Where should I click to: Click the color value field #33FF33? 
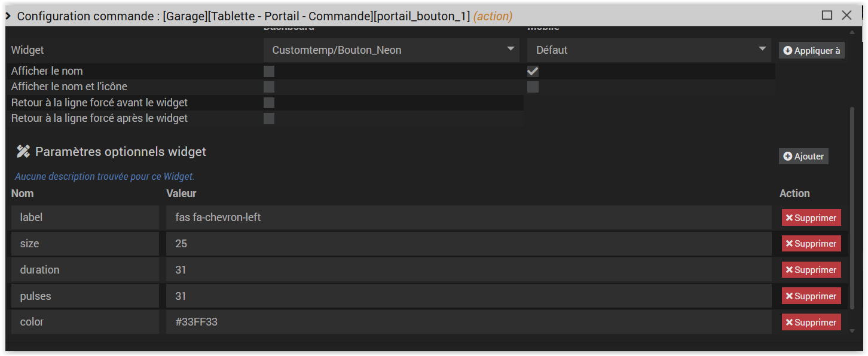[x=469, y=322]
